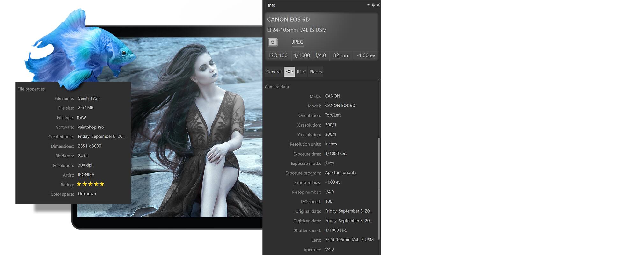The width and height of the screenshot is (644, 255).
Task: Click the Aperture value f/4.0
Action: 330,249
